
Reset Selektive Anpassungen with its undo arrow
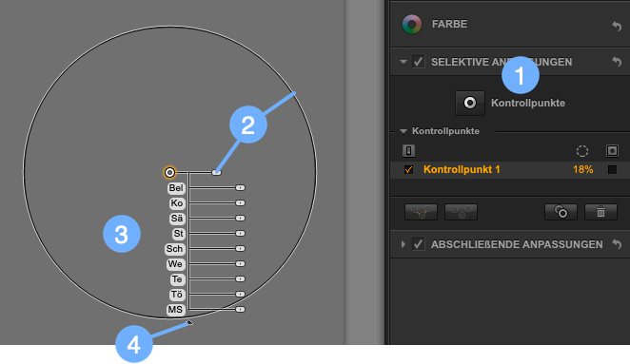click(617, 62)
